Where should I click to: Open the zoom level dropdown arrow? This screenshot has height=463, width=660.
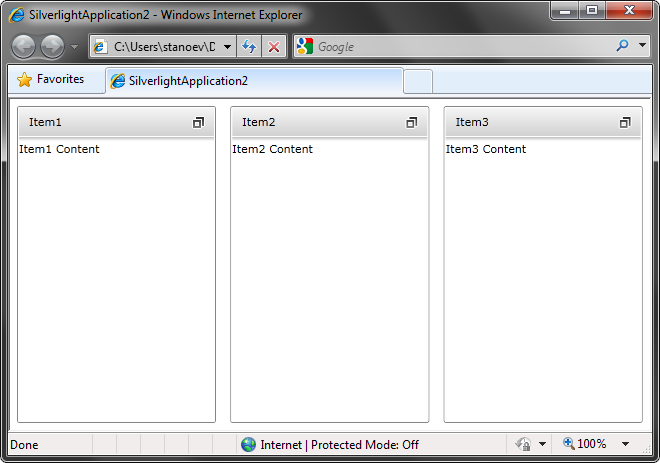pos(625,444)
